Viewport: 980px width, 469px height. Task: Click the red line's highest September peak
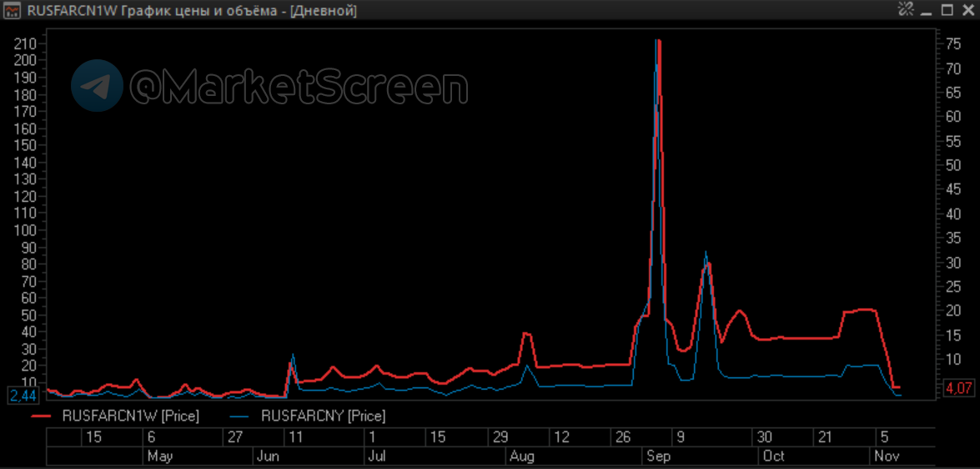[x=659, y=41]
